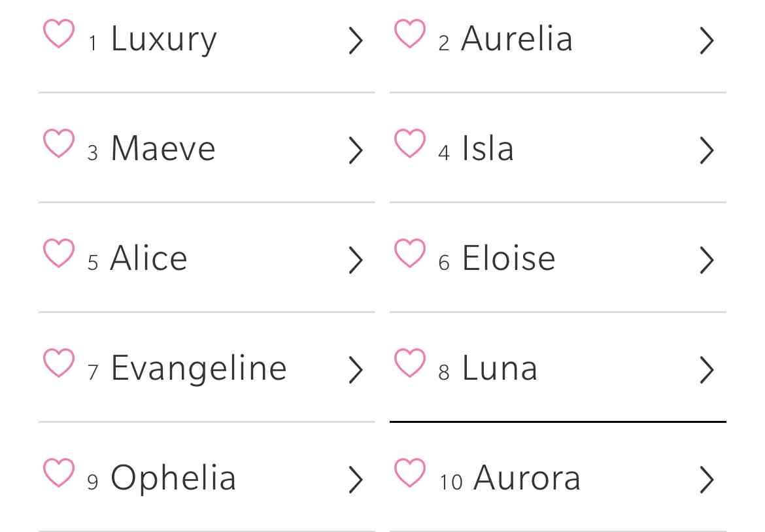Select the Luna list item

point(558,367)
